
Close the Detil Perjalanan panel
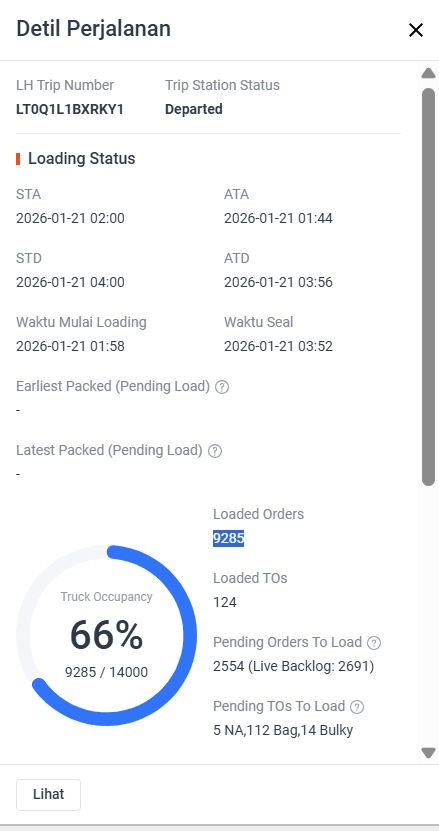click(x=416, y=30)
